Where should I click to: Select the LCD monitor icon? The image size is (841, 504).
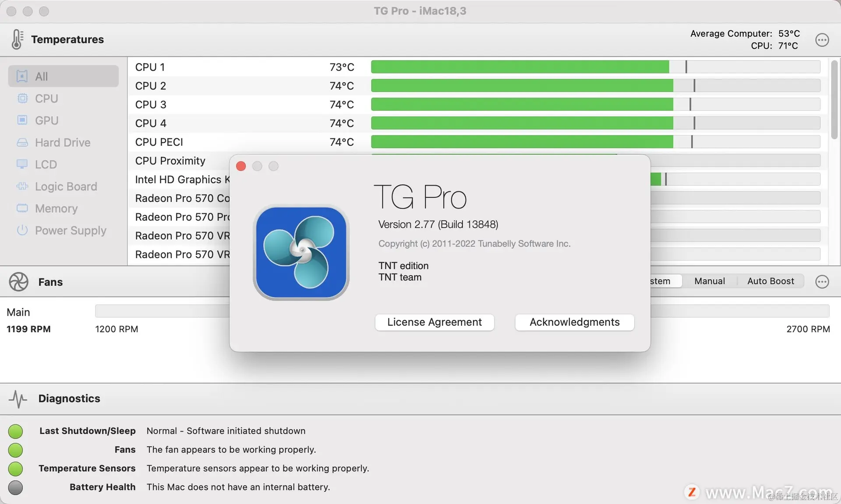22,164
